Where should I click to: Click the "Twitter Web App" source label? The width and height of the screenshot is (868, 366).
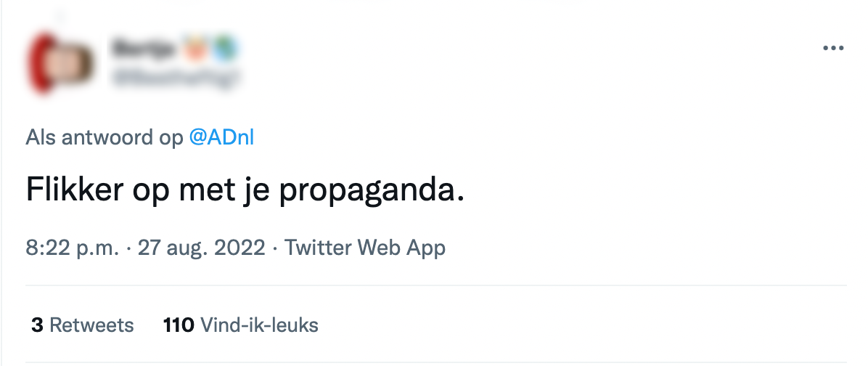[x=364, y=248]
